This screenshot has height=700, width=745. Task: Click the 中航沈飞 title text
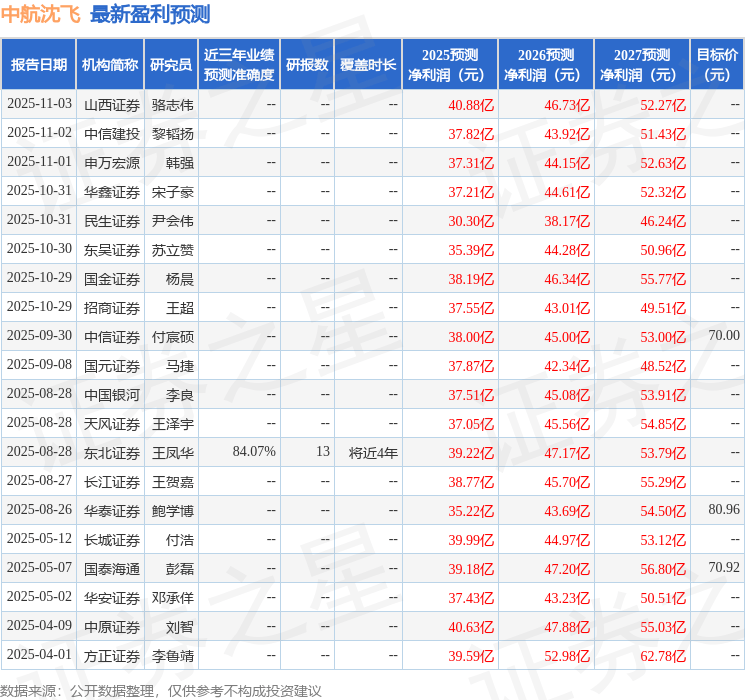tap(41, 14)
